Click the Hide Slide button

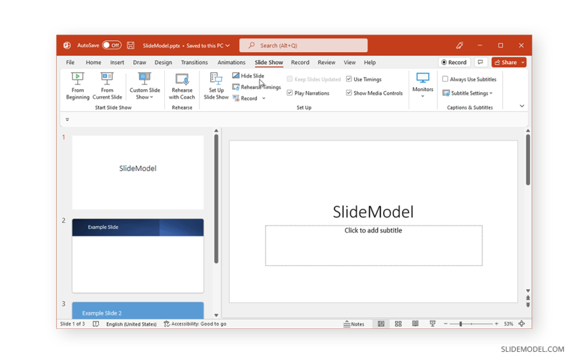tap(248, 76)
